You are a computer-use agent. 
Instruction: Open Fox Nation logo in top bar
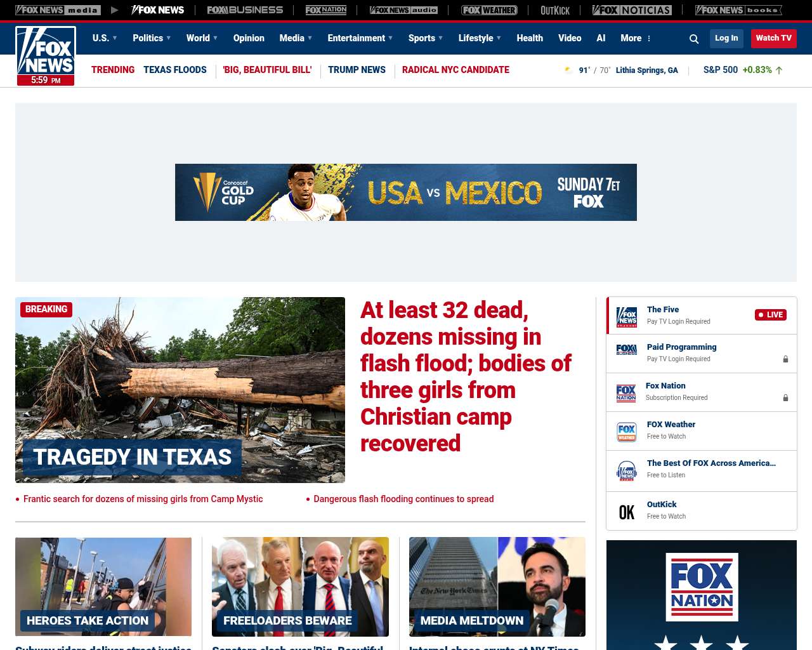(326, 10)
